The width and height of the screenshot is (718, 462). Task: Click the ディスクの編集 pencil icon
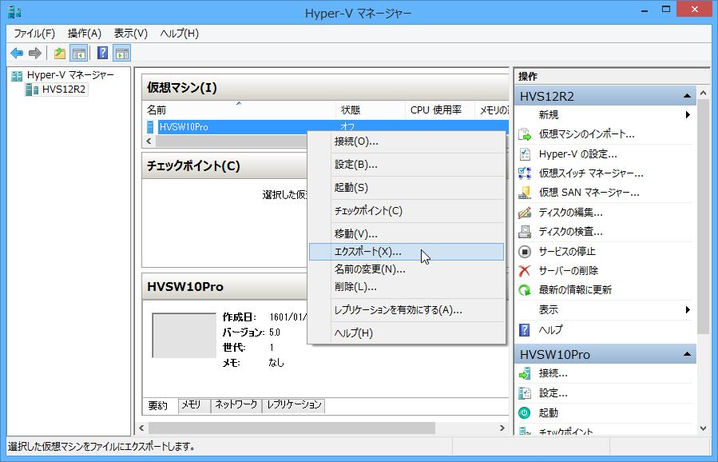(x=525, y=212)
